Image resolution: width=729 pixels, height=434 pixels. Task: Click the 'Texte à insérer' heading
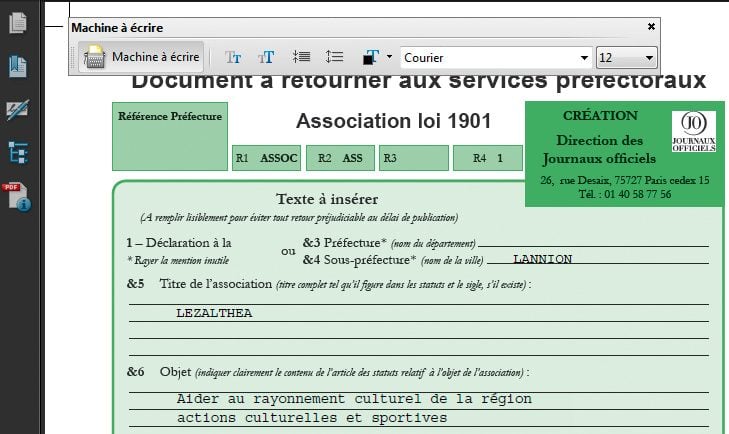click(327, 199)
